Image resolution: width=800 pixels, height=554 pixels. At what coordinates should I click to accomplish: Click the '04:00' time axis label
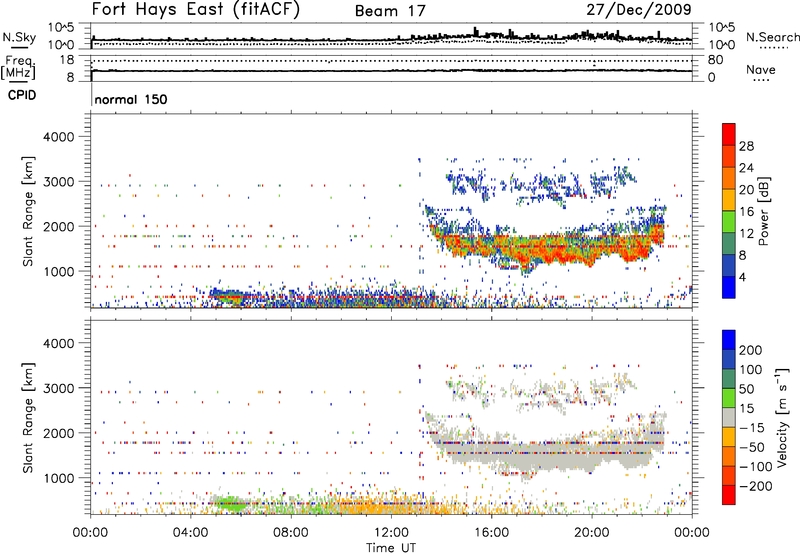tap(191, 533)
